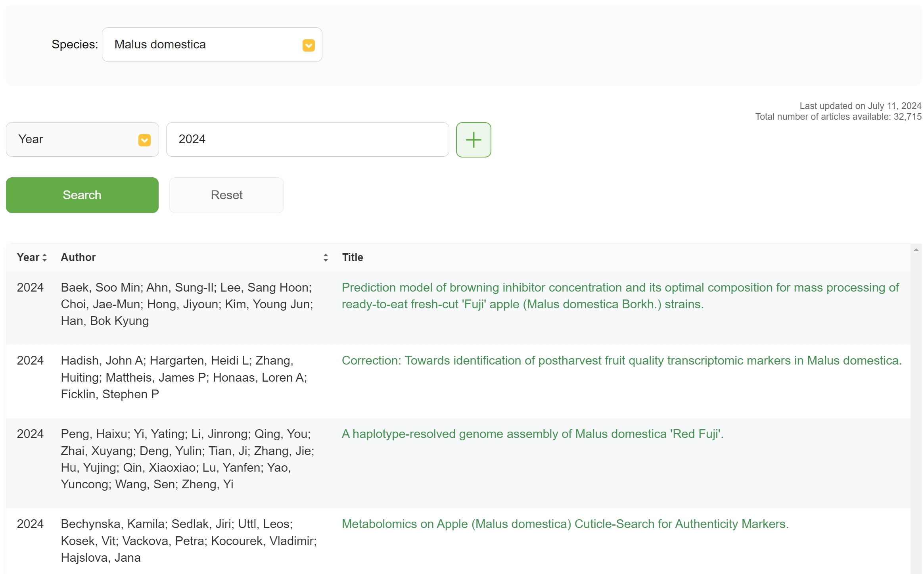924x574 pixels.
Task: Click the Title column header
Action: click(352, 257)
